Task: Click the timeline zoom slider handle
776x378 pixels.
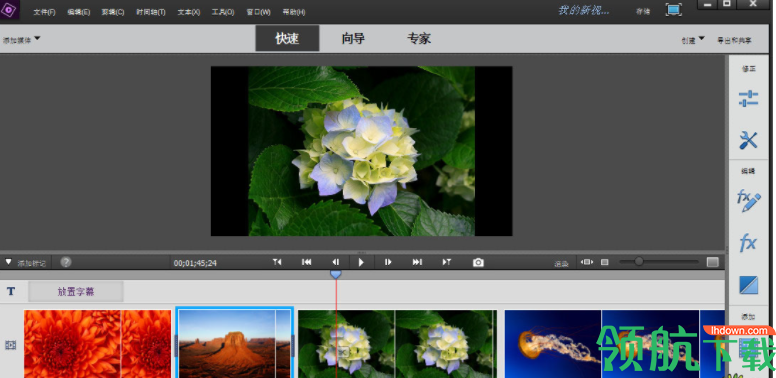Action: pos(639,261)
